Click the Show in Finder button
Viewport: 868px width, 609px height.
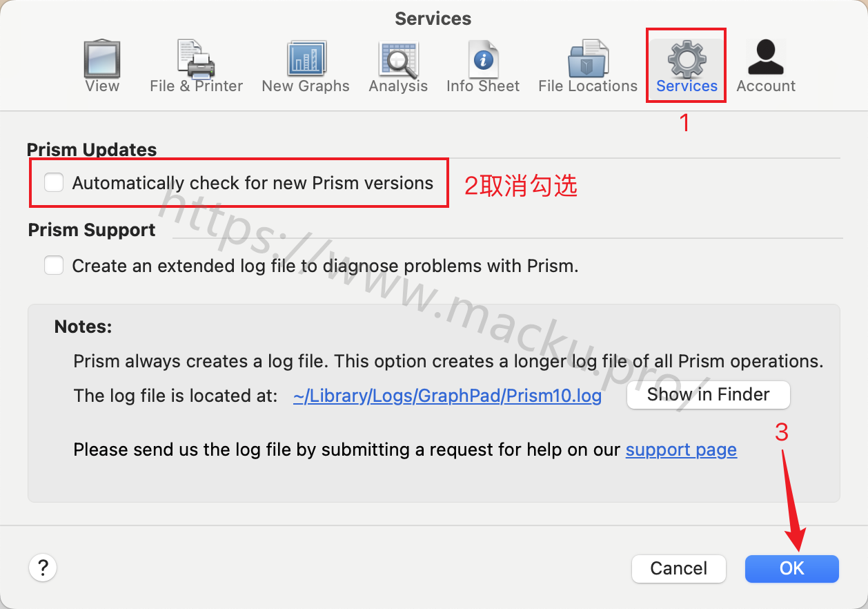[709, 395]
